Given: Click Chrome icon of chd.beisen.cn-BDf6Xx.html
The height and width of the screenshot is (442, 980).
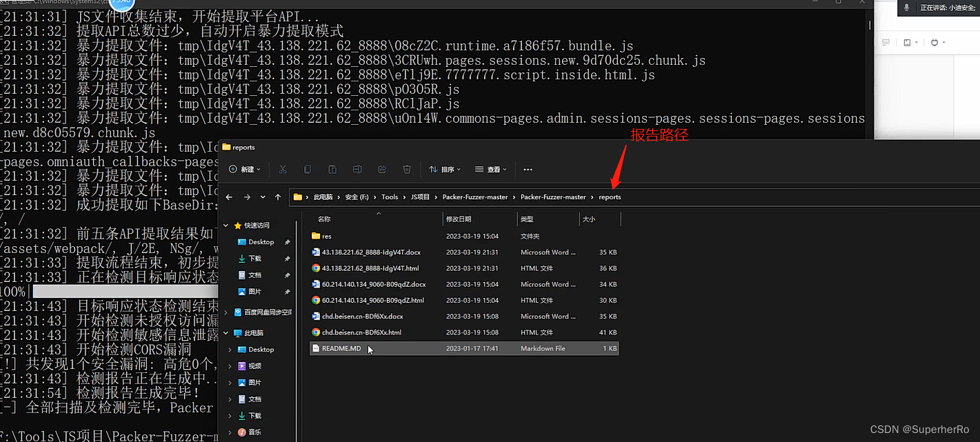Looking at the screenshot, I should [x=316, y=332].
